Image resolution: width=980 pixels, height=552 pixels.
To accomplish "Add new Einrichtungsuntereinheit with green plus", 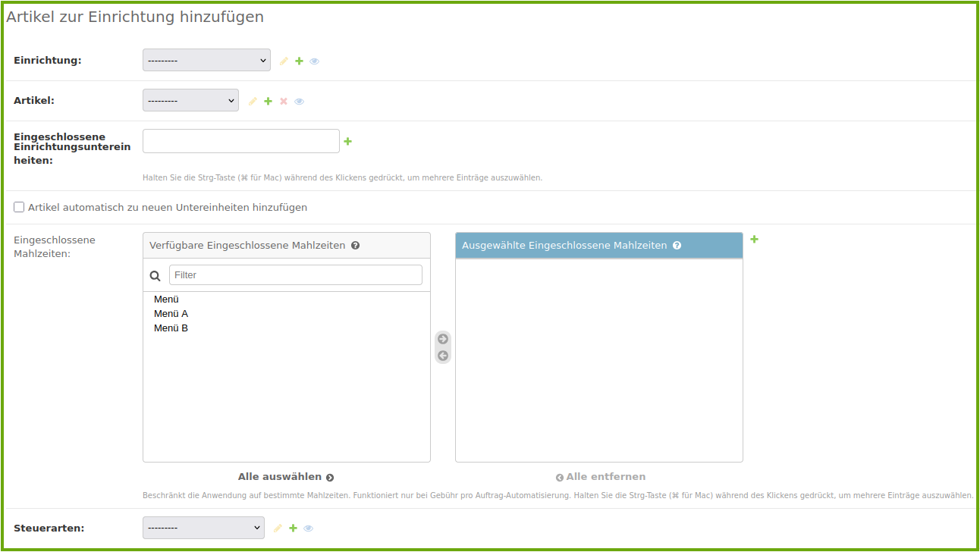I will (x=348, y=141).
